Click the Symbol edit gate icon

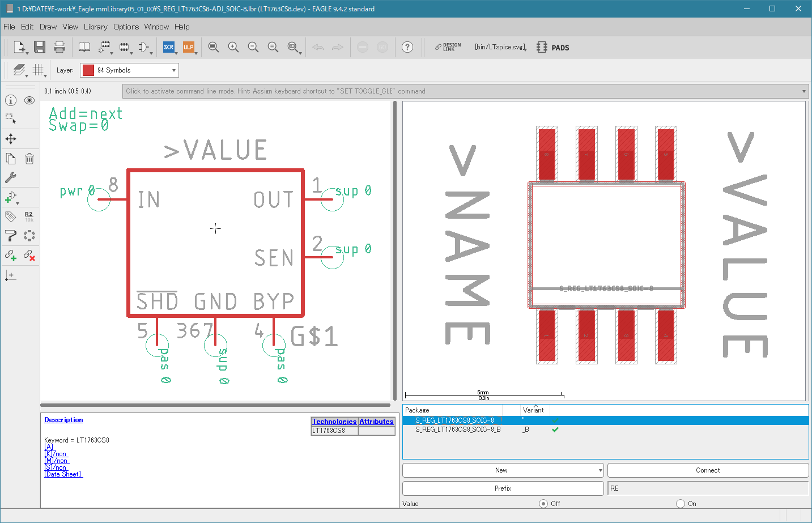pos(144,47)
